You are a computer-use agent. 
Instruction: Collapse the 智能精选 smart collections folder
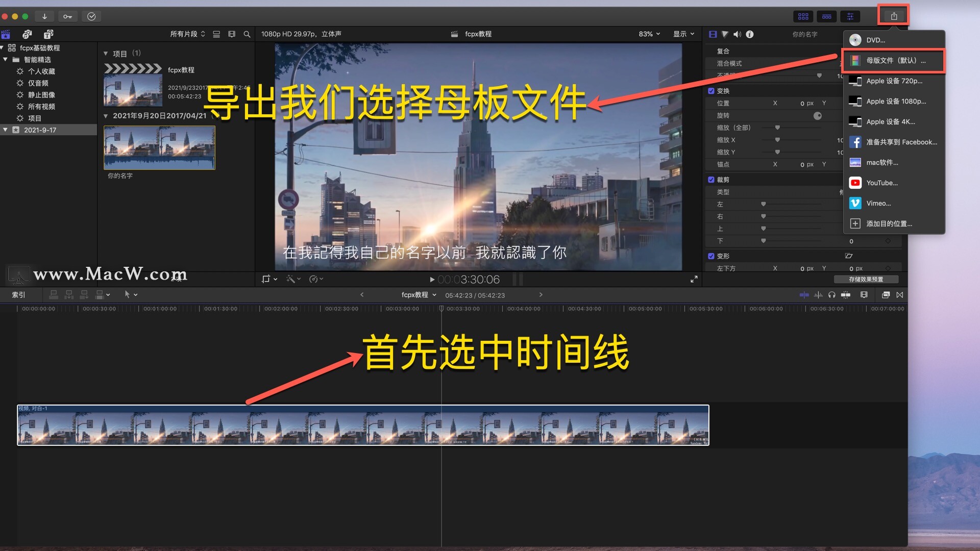(6, 60)
